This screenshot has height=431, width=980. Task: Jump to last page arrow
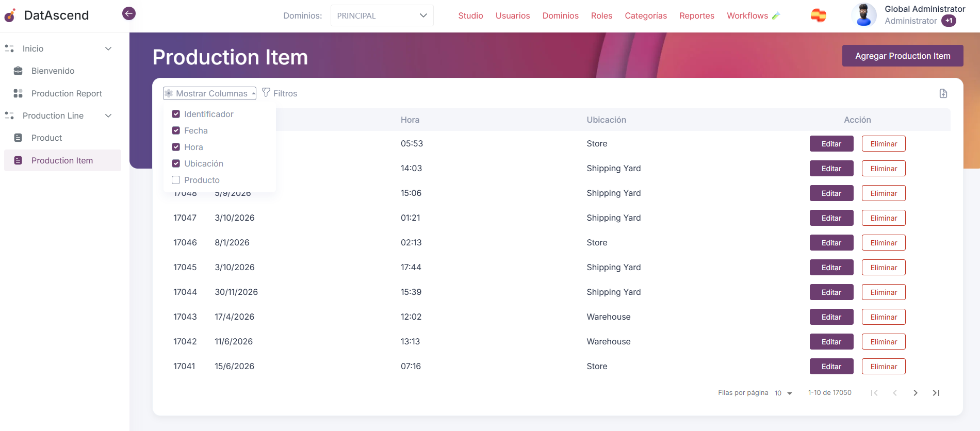[x=936, y=393]
